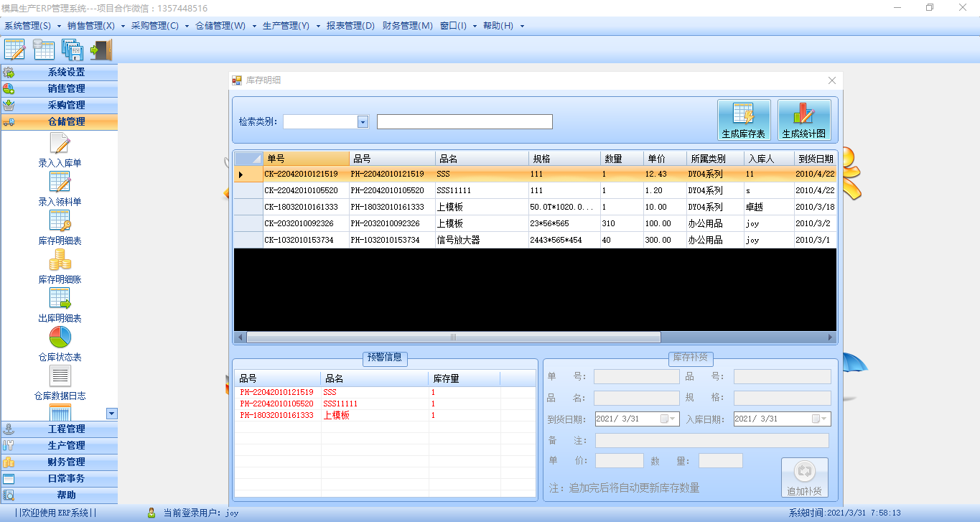Expand the 采购管理 sidebar section
The width and height of the screenshot is (980, 522).
(60, 106)
